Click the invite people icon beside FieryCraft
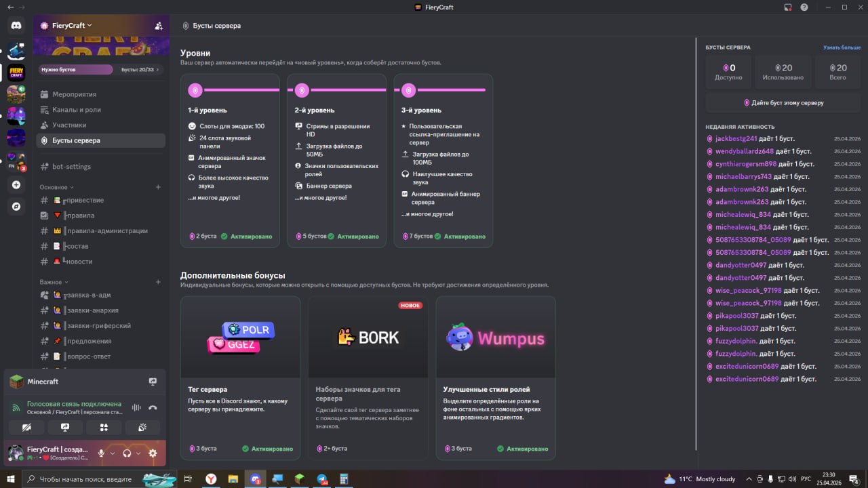Screen dimensions: 868x488 coord(159,26)
